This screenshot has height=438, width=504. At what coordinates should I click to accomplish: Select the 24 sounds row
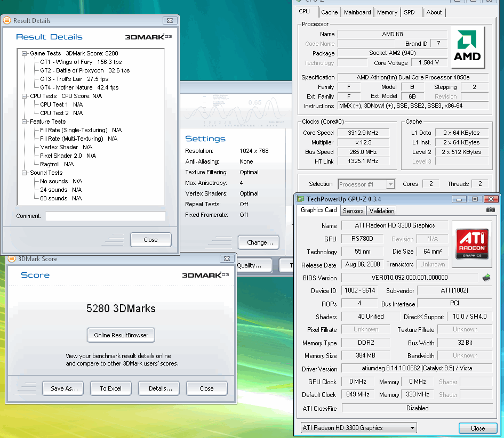point(61,190)
